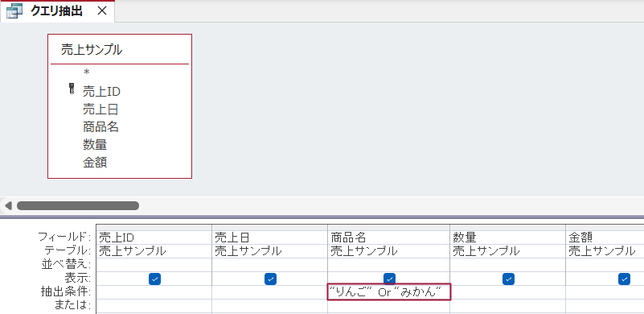Uncheck the 表示 checkbox for 売上ID column
The image size is (644, 314).
click(x=154, y=279)
